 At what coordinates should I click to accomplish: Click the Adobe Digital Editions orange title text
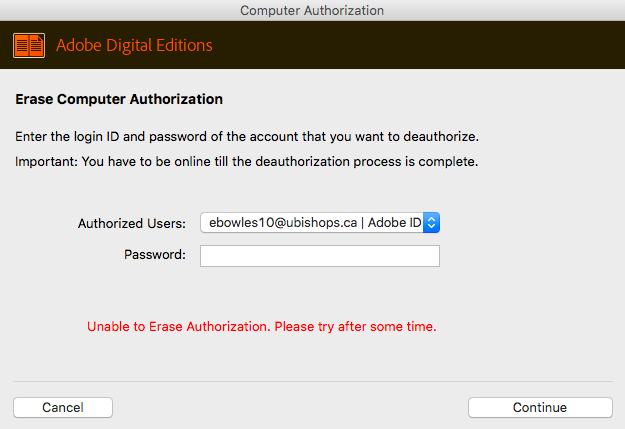pos(134,45)
